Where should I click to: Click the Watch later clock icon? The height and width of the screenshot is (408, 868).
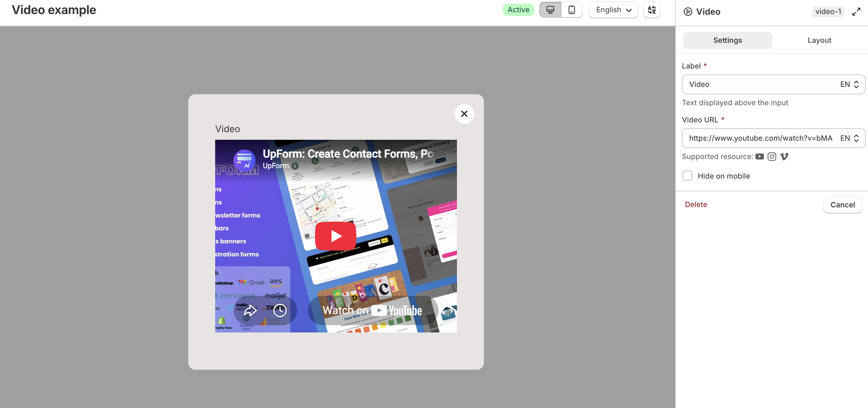click(280, 310)
